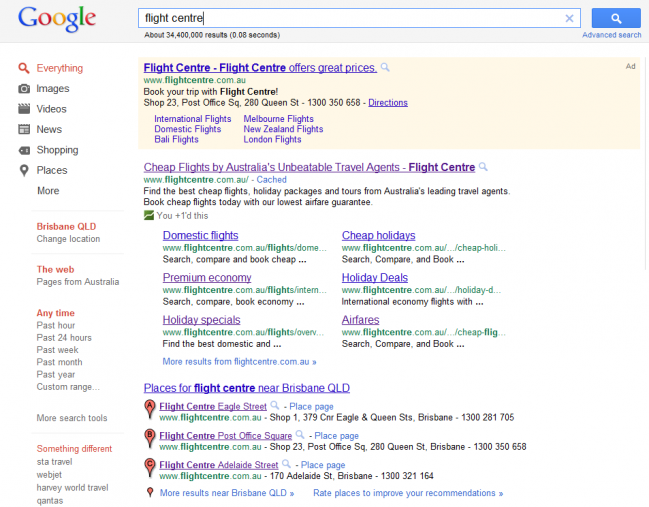Click the News newspaper icon
This screenshot has height=507, width=649.
click(x=24, y=129)
